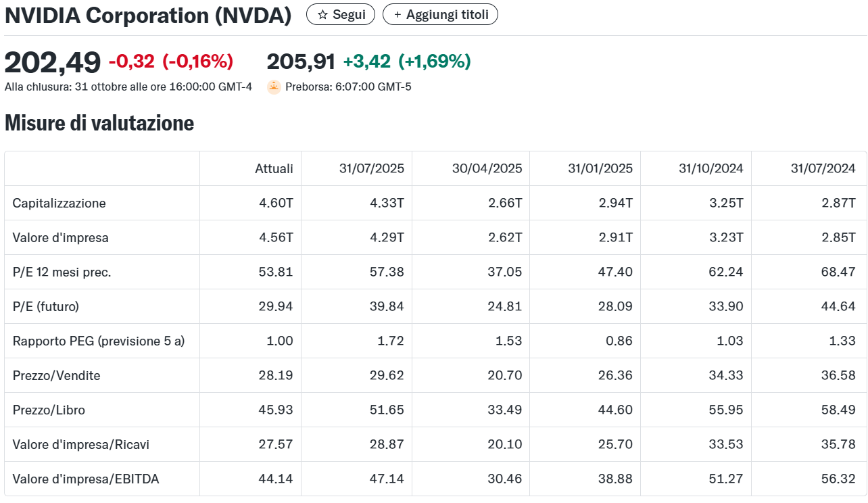Select the Attuali column header

(x=274, y=168)
